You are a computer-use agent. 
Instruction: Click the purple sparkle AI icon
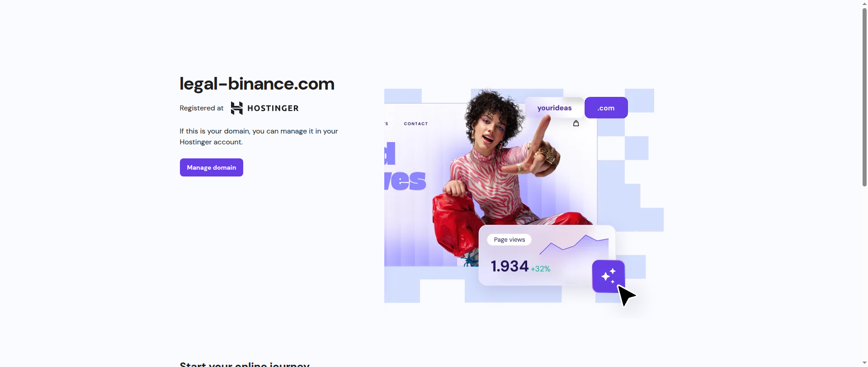(x=609, y=276)
